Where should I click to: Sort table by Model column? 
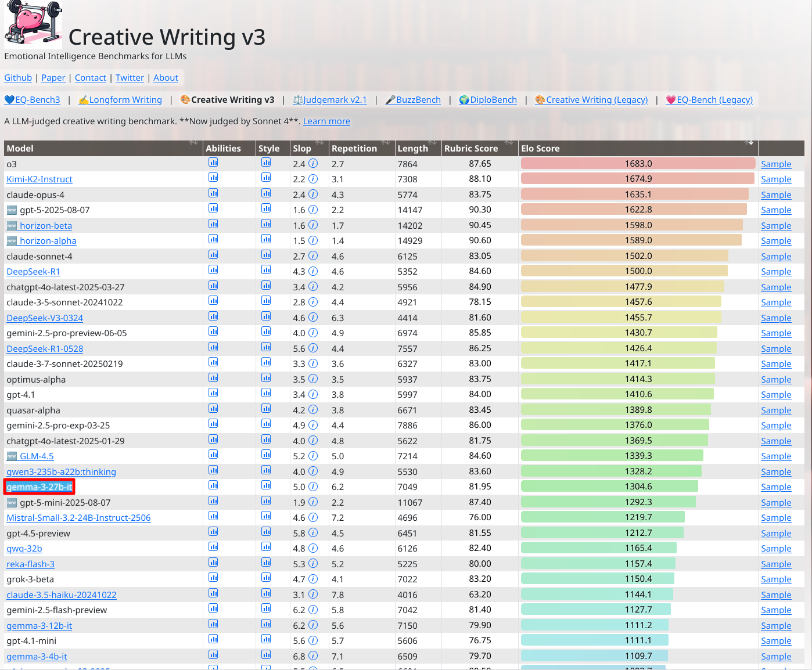tap(103, 148)
